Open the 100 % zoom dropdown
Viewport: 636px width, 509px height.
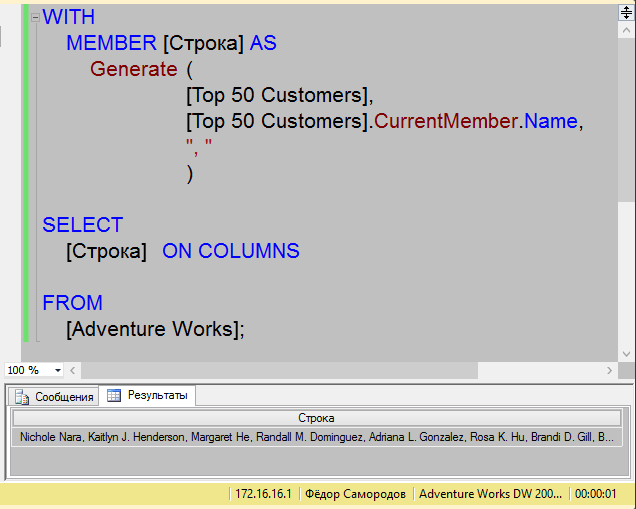coord(58,370)
